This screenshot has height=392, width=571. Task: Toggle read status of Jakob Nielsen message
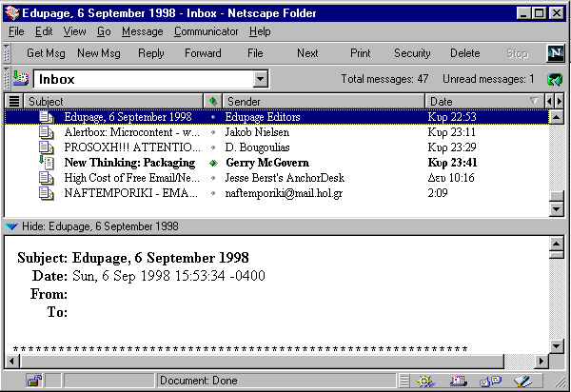(x=213, y=132)
